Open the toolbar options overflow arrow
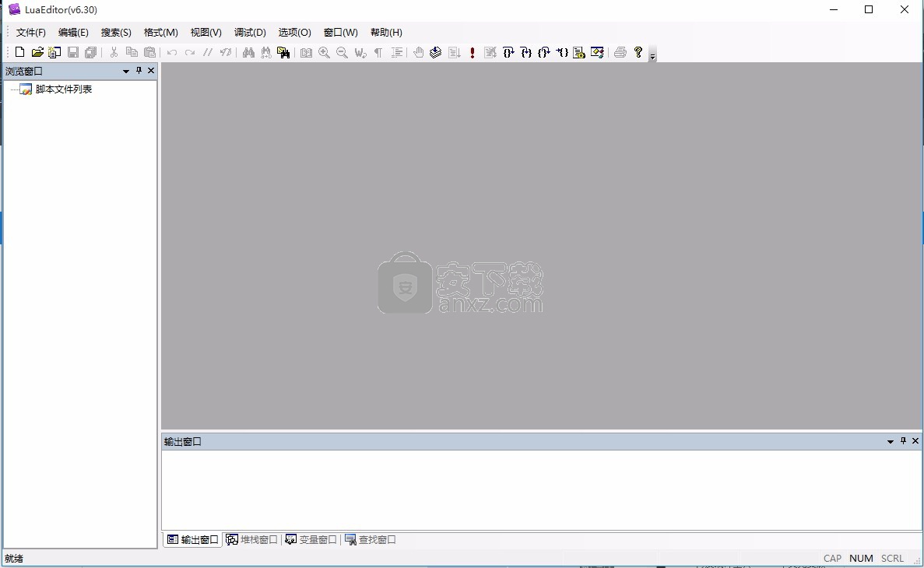 [652, 57]
